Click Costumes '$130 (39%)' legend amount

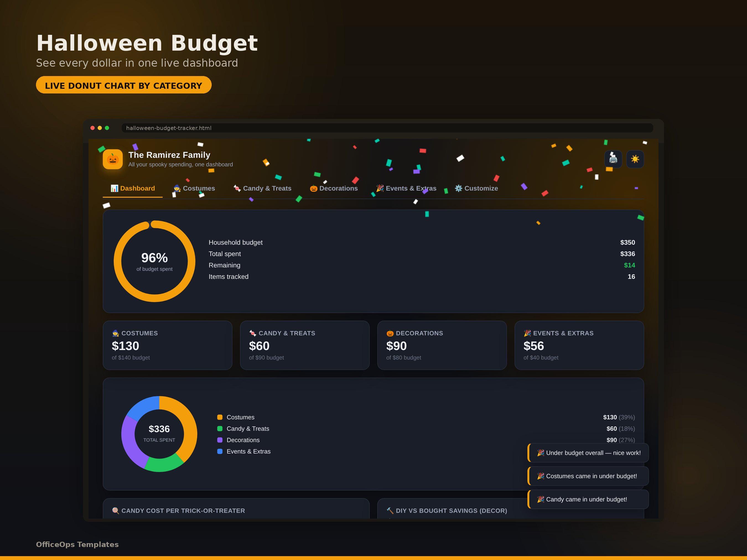619,417
